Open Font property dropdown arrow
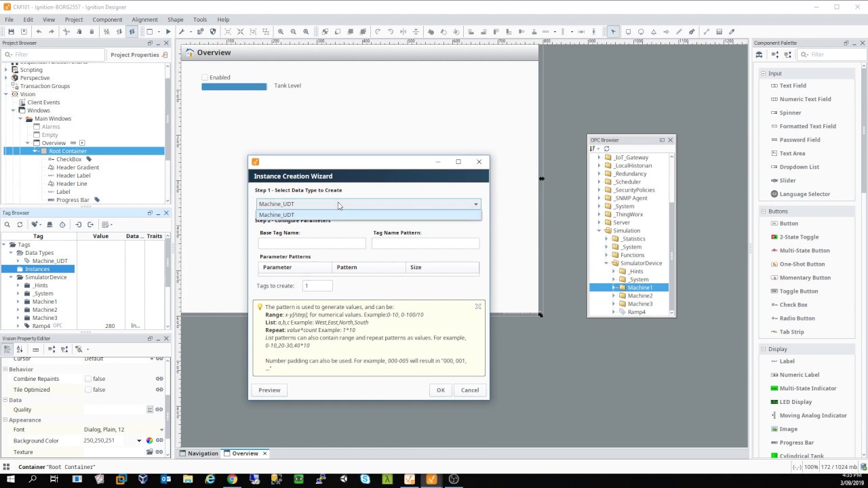 point(161,430)
